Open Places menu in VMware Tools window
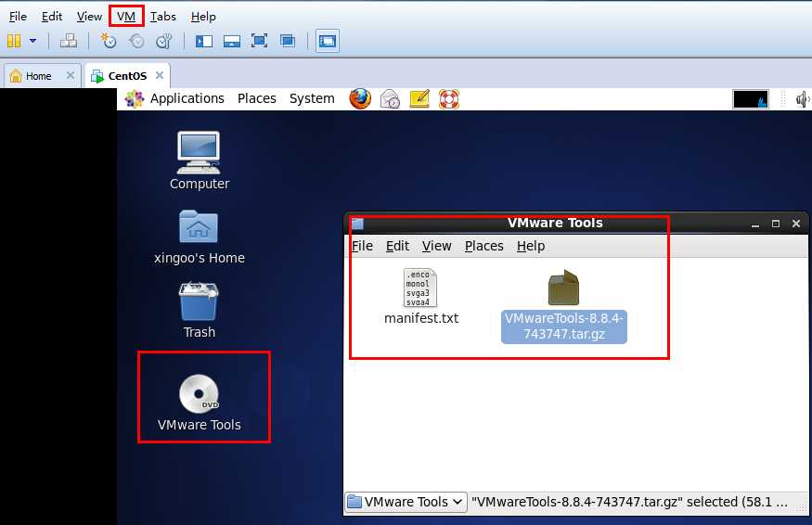Viewport: 812px width, 525px height. coord(483,246)
